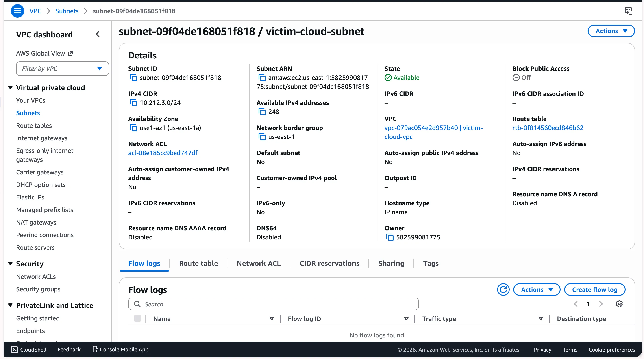Screen dimensions: 644x359
Task: Open DHCP option sets in sidebar
Action: coord(41,185)
